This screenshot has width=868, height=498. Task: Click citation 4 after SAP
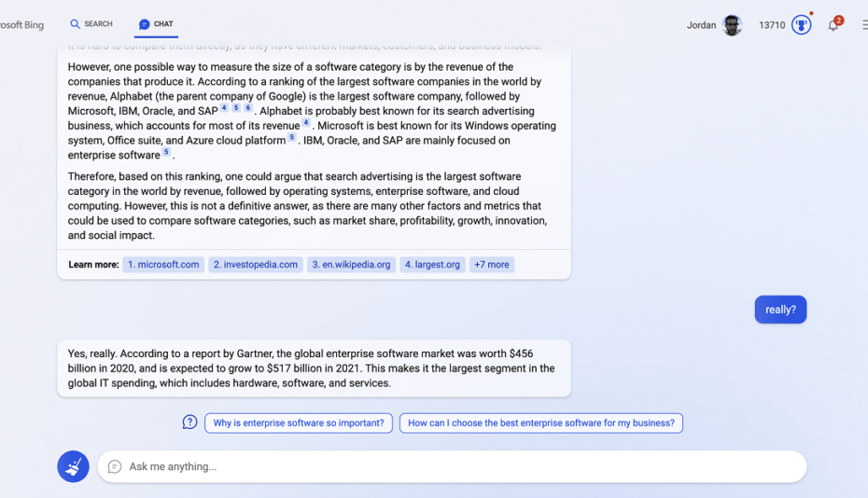(x=224, y=107)
